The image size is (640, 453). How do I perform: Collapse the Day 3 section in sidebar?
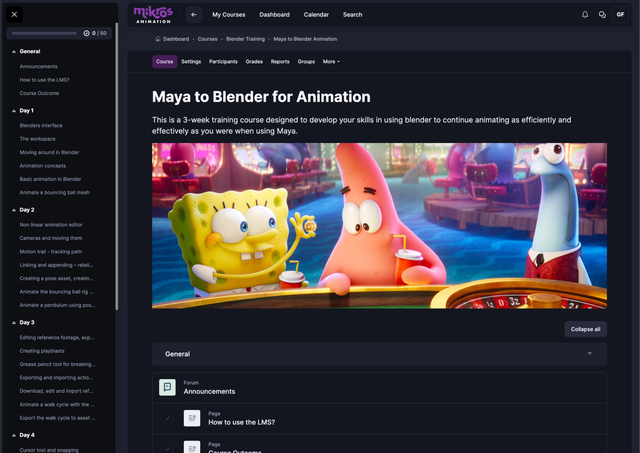(14, 323)
